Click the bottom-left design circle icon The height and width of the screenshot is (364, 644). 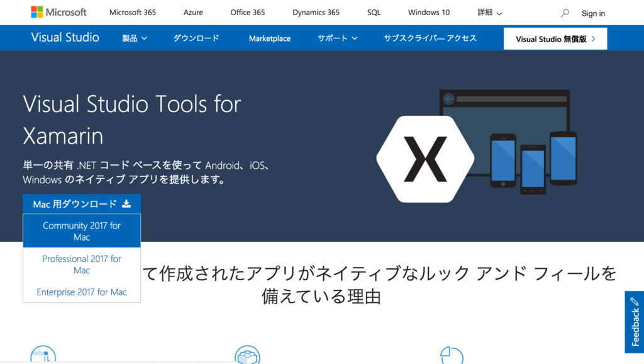coord(43,355)
